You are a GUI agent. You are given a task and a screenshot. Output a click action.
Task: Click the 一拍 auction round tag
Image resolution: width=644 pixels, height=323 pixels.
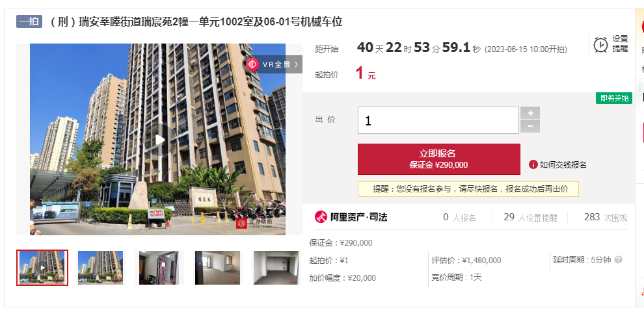pyautogui.click(x=29, y=21)
